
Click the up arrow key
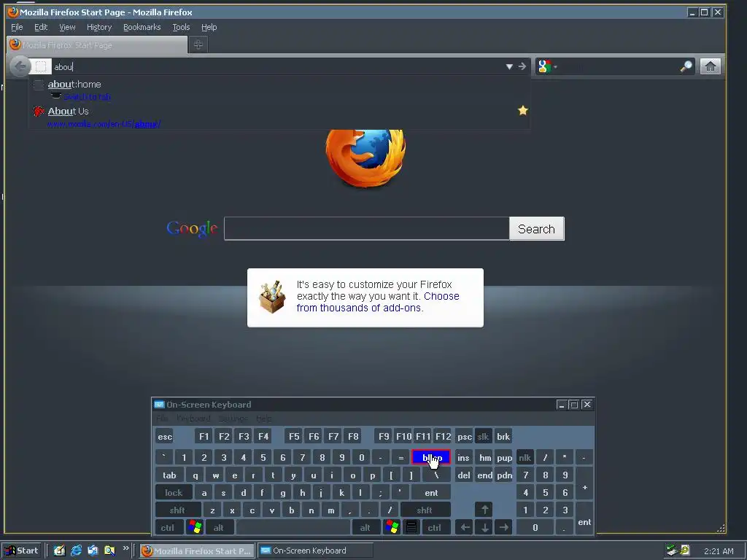click(x=484, y=510)
